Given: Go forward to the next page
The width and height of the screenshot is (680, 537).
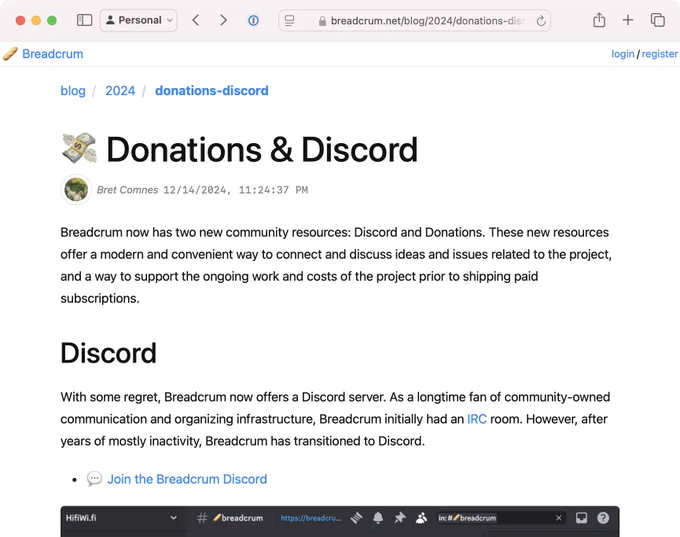Looking at the screenshot, I should pos(223,20).
